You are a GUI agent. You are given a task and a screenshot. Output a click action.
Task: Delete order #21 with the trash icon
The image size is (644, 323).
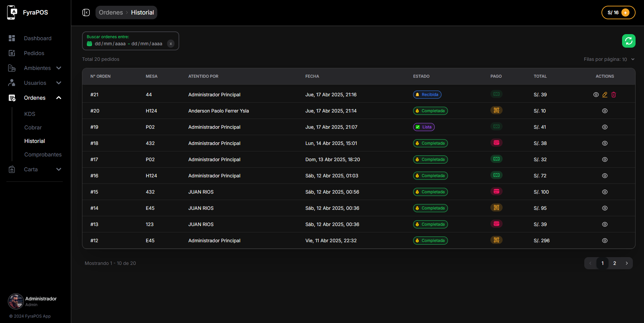pos(614,95)
